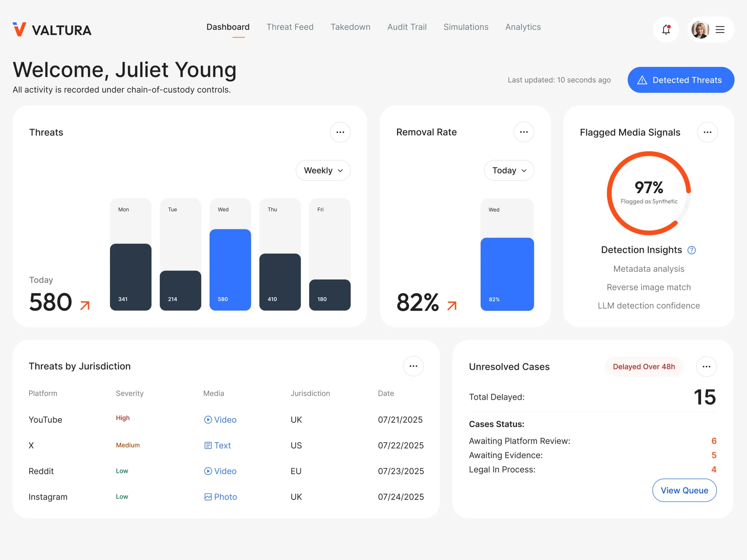Click the Valtura logo
Screen dimensions: 747x560
[x=52, y=30]
